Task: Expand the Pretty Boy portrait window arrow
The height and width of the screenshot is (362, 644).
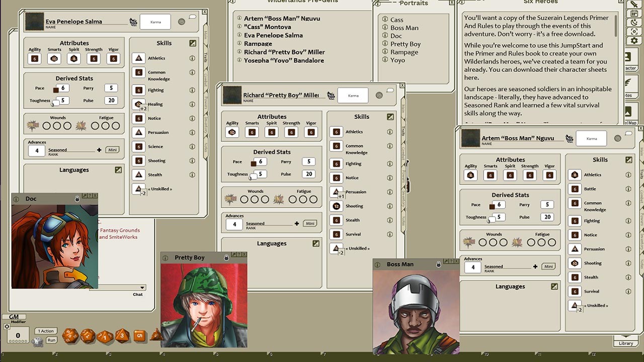Action: [234, 254]
